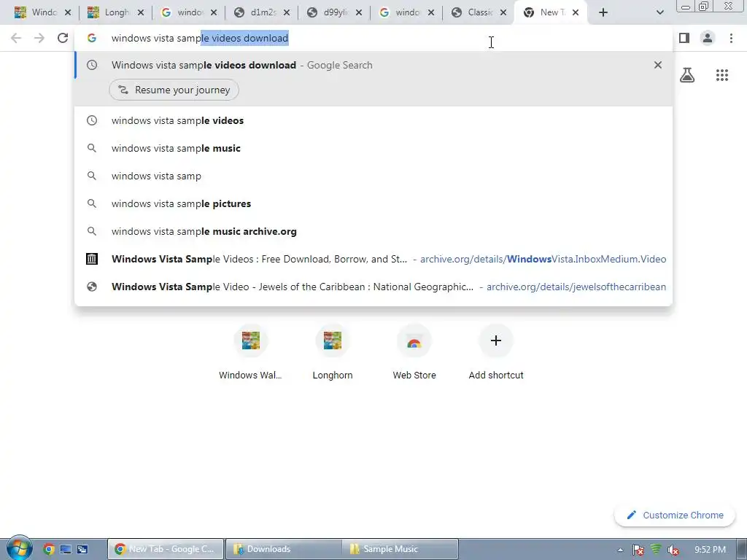Close the New Tab tab

click(576, 12)
